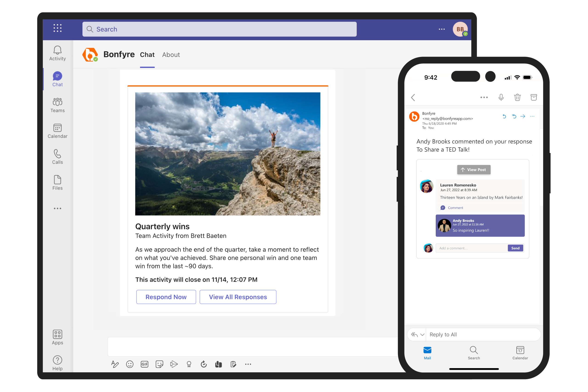Click the Loop refresh icon in compose bar
Screen dimensions: 588x392
(204, 364)
